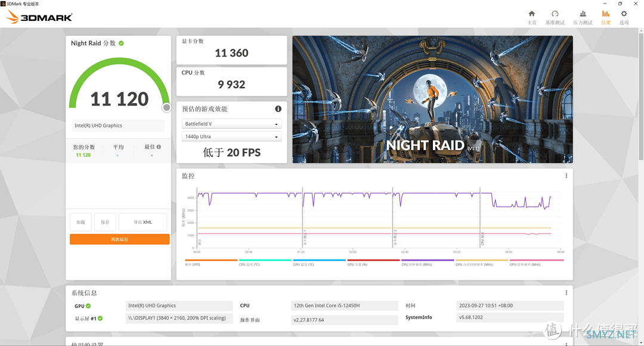Screen dimensions: 644x346
Task: Click the Night Raid artwork thumbnail
Action: [432, 99]
